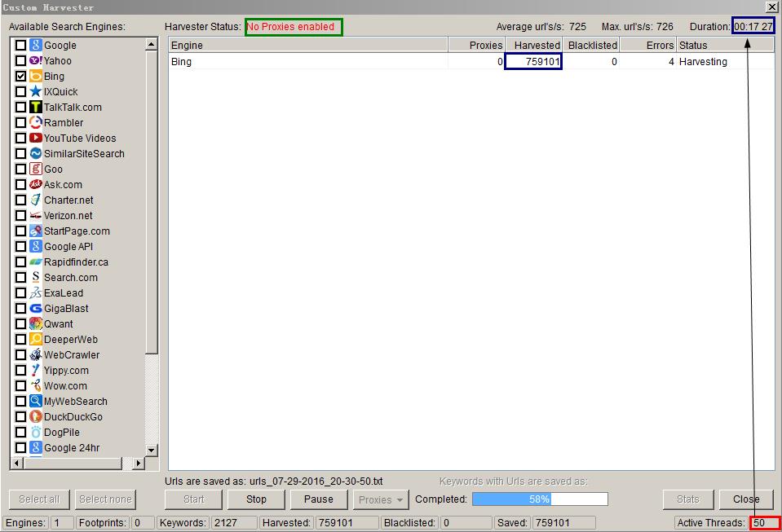
Task: Click the TalkTalk.com icon
Action: [35, 107]
